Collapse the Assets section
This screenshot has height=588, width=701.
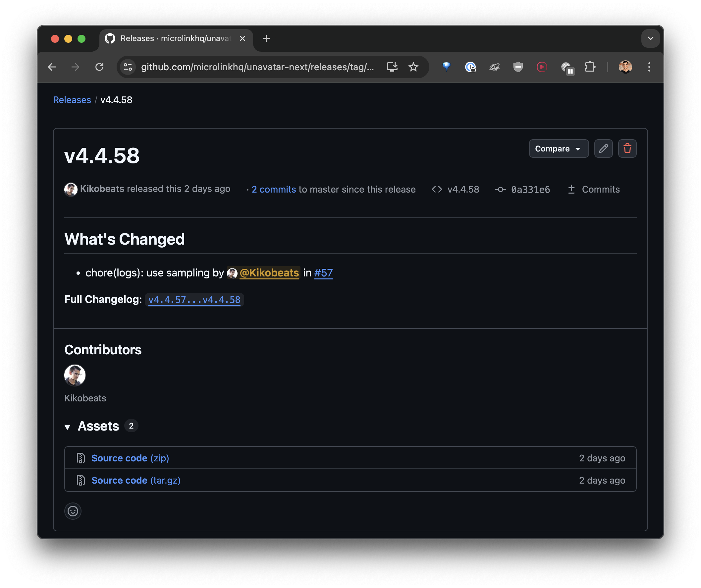click(x=68, y=427)
